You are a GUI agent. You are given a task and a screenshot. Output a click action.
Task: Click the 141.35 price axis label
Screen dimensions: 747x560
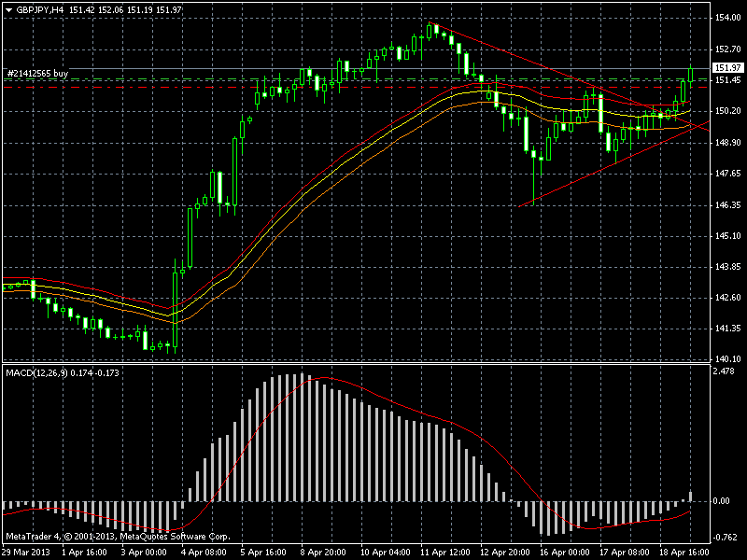coord(728,329)
